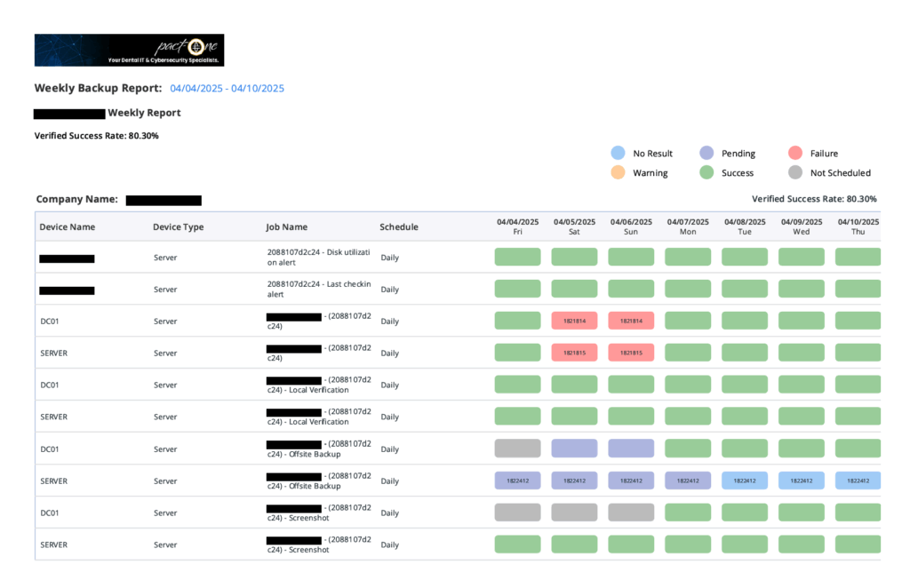The image size is (910, 588).
Task: Click the DC01 device name in the Screenshot row
Action: click(x=51, y=513)
